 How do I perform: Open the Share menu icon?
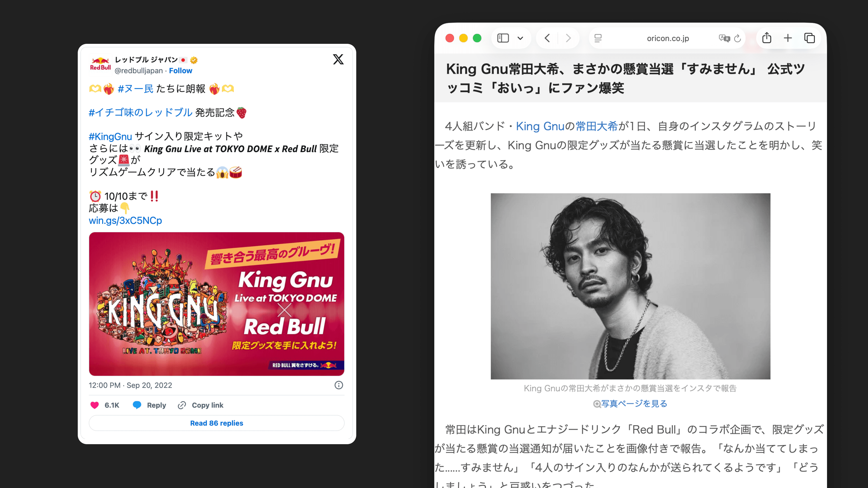pyautogui.click(x=767, y=37)
